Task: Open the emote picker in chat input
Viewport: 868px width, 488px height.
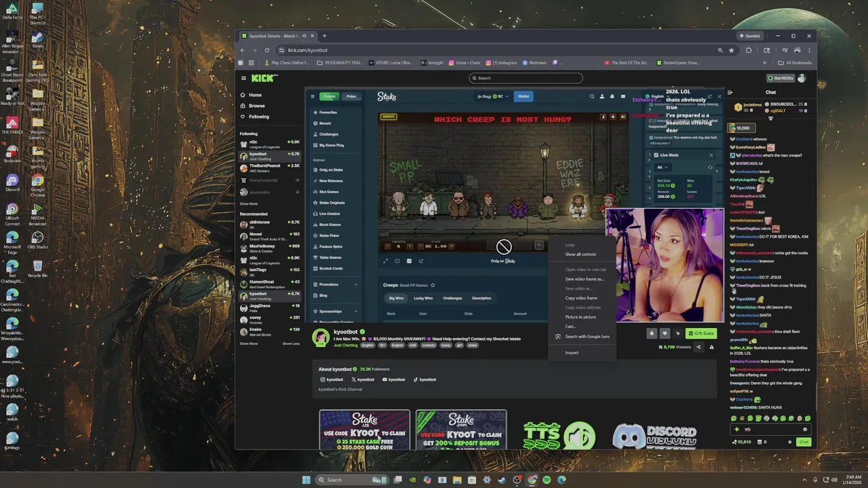Action: point(805,429)
